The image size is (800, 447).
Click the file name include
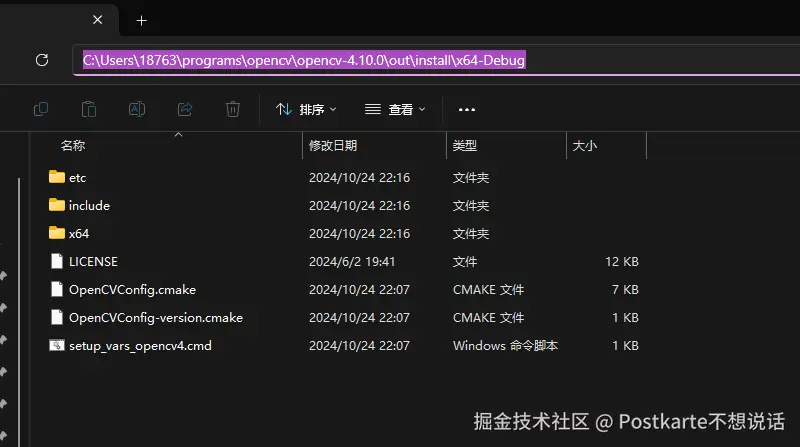pos(89,206)
